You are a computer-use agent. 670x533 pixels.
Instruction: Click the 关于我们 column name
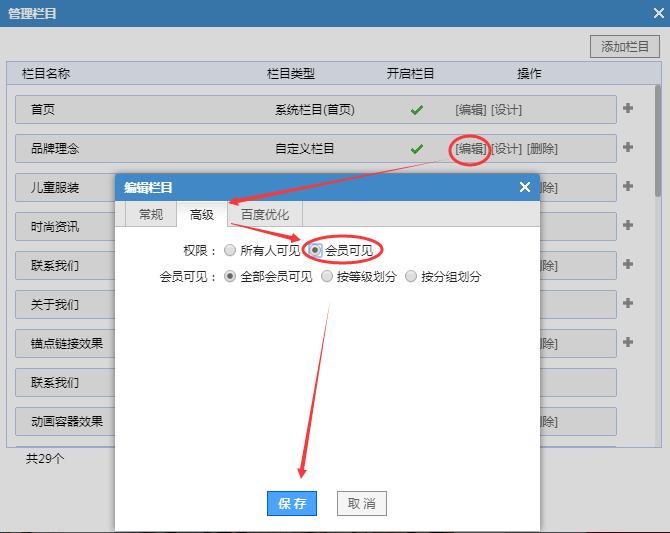pyautogui.click(x=55, y=305)
